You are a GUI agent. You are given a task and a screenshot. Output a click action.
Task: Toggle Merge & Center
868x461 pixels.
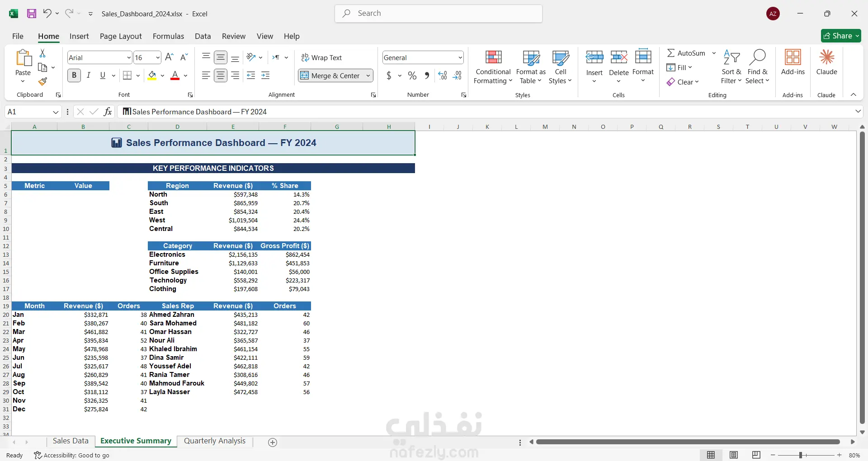[330, 75]
